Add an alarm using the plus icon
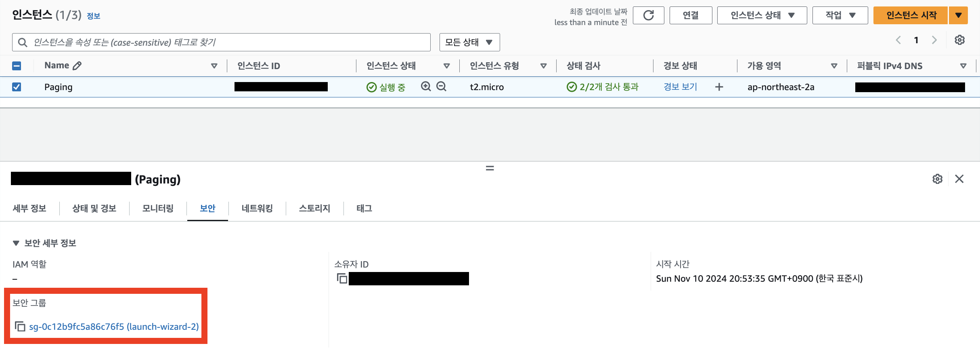 coord(719,87)
